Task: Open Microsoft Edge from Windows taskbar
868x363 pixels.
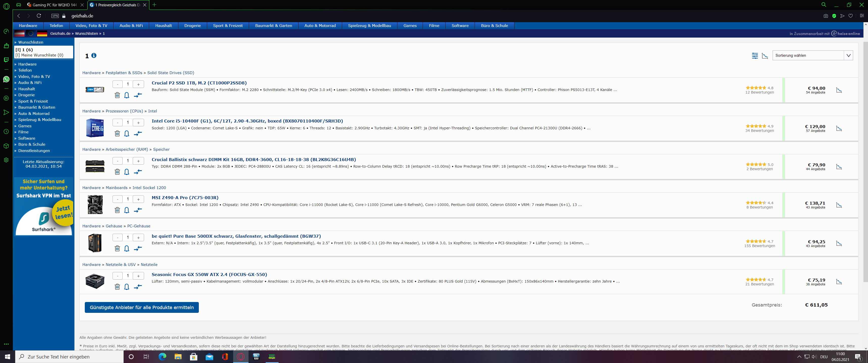Action: point(162,357)
